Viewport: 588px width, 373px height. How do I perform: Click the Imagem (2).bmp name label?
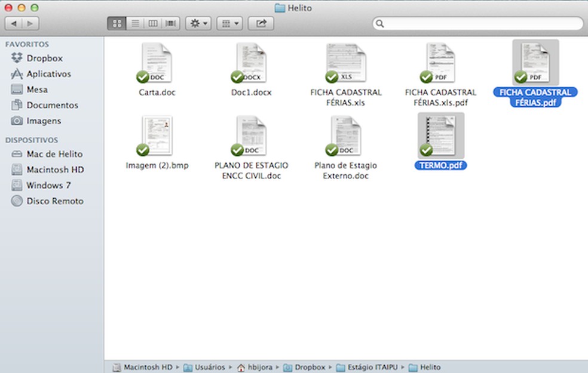coord(157,165)
